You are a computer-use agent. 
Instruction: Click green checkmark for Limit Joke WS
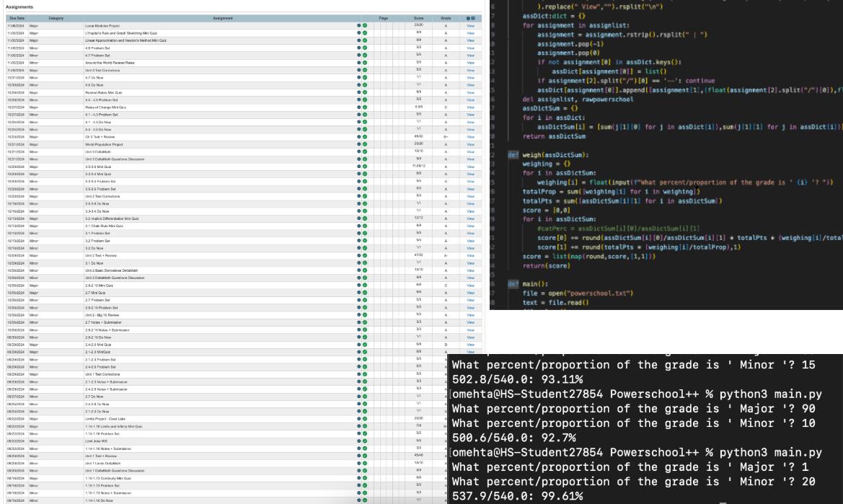(x=364, y=441)
